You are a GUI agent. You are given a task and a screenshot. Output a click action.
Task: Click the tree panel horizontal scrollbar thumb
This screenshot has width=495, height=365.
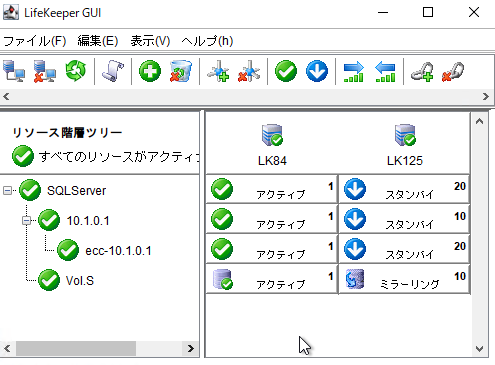[76, 348]
